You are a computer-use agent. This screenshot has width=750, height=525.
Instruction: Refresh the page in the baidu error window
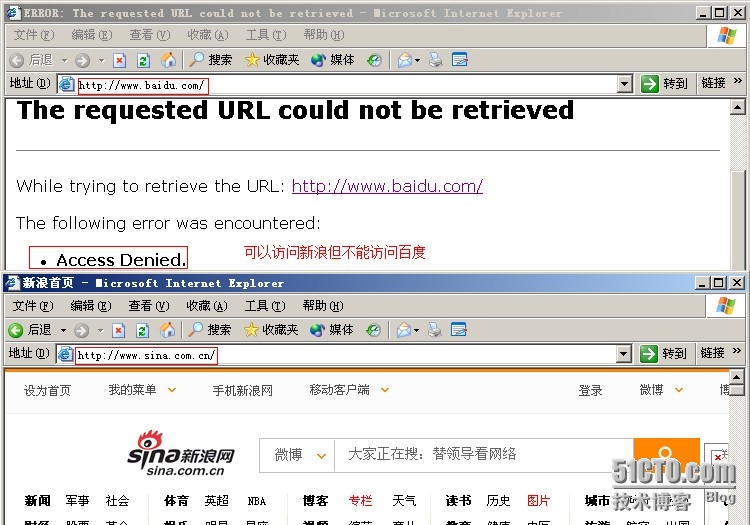(143, 60)
